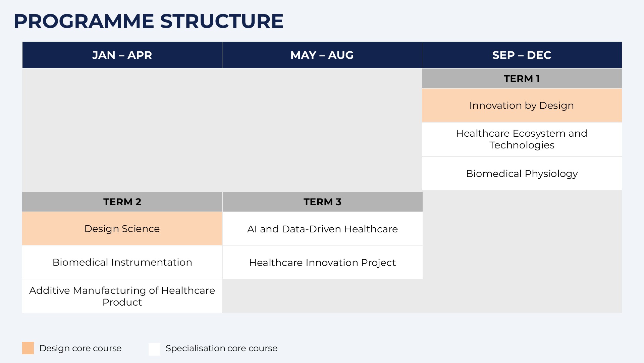Viewport: 644px width, 363px height.
Task: Click the PROGRAMME STRUCTURE title
Action: point(149,21)
